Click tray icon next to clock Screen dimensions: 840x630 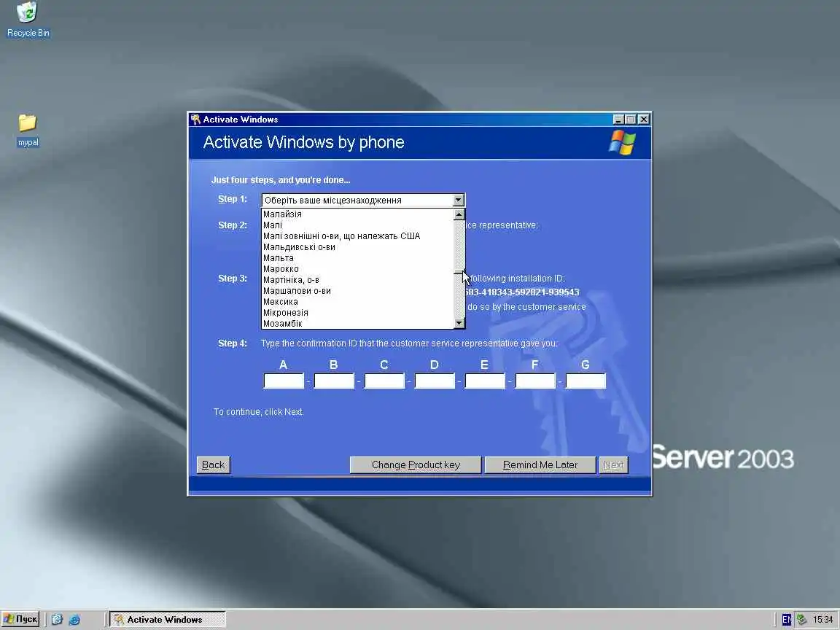(802, 620)
